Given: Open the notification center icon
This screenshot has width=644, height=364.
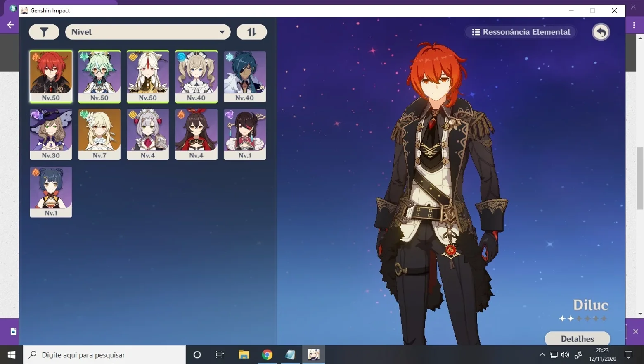Looking at the screenshot, I should [x=629, y=354].
